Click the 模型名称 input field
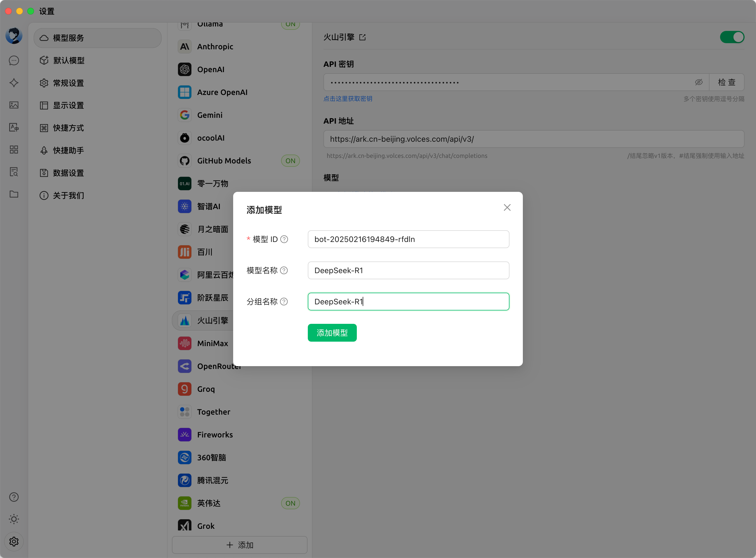 tap(408, 271)
